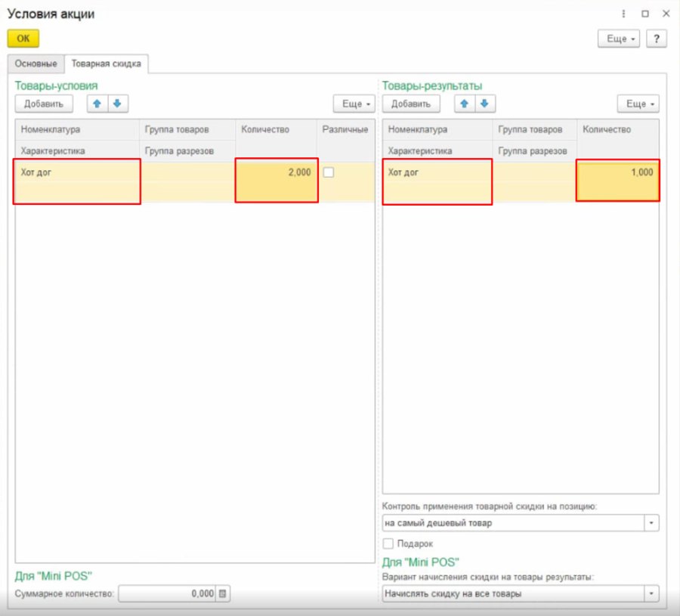
Task: Open the help question mark button
Action: pos(657,39)
